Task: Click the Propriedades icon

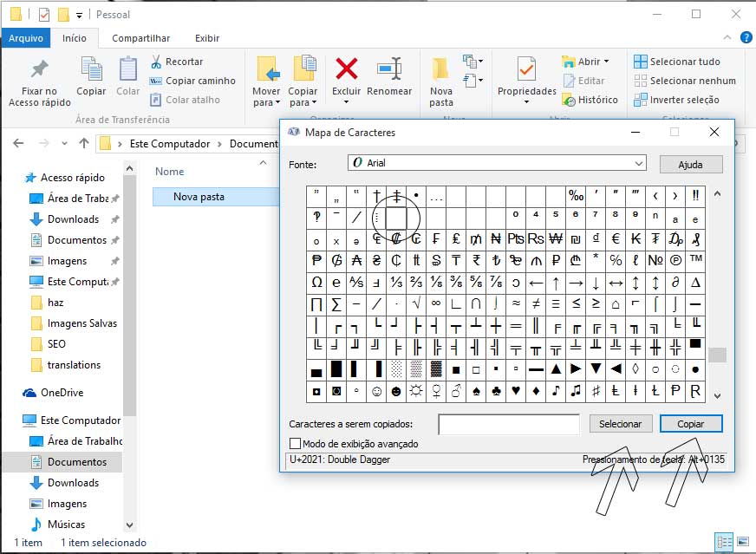Action: pyautogui.click(x=526, y=69)
